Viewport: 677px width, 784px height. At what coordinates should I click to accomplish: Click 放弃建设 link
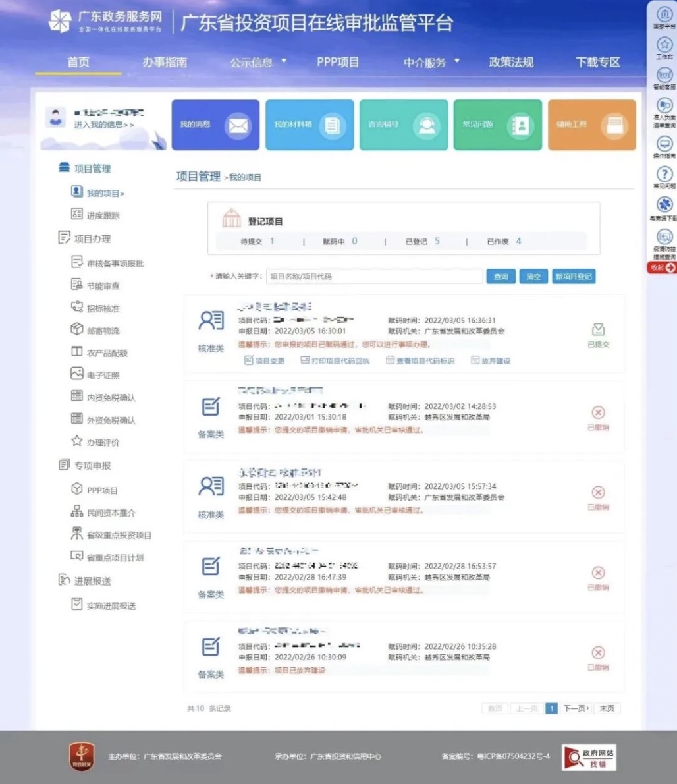491,360
